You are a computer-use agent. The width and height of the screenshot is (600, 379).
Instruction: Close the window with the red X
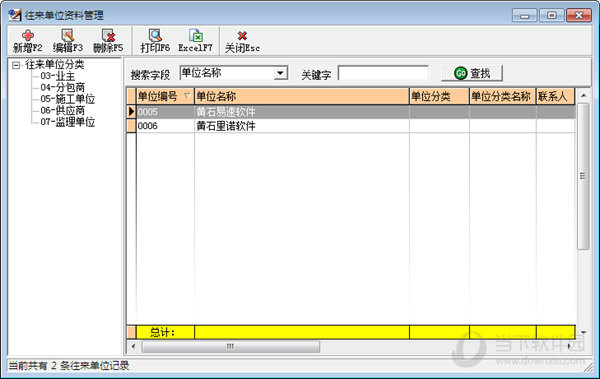[x=579, y=15]
